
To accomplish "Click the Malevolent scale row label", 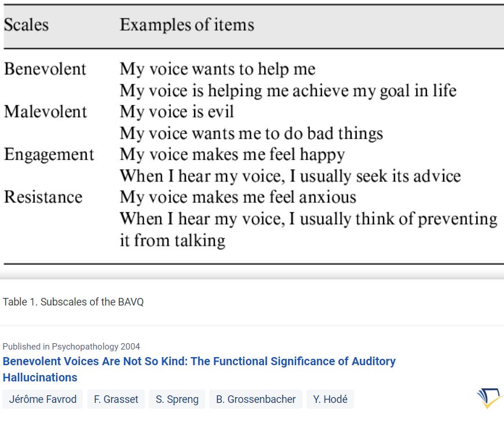I will tap(45, 112).
